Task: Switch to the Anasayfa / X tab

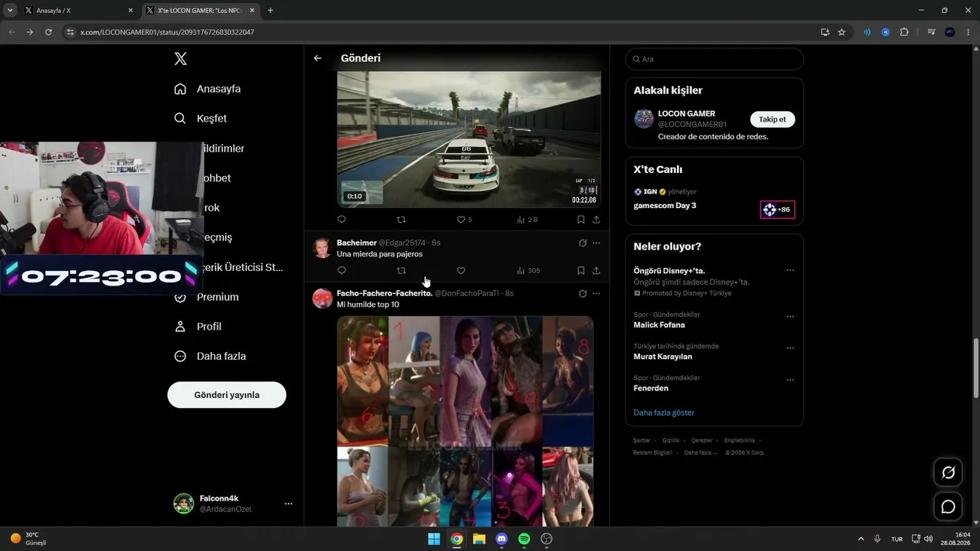Action: point(78,11)
